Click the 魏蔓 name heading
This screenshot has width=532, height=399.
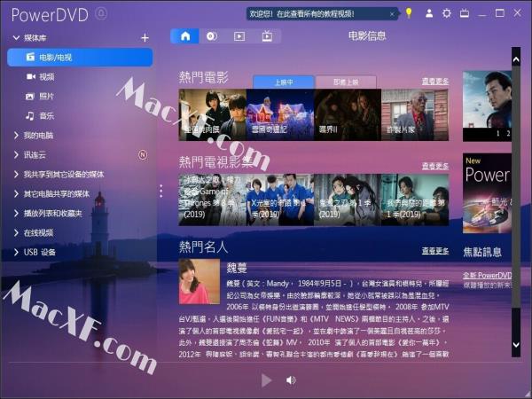[x=237, y=268]
